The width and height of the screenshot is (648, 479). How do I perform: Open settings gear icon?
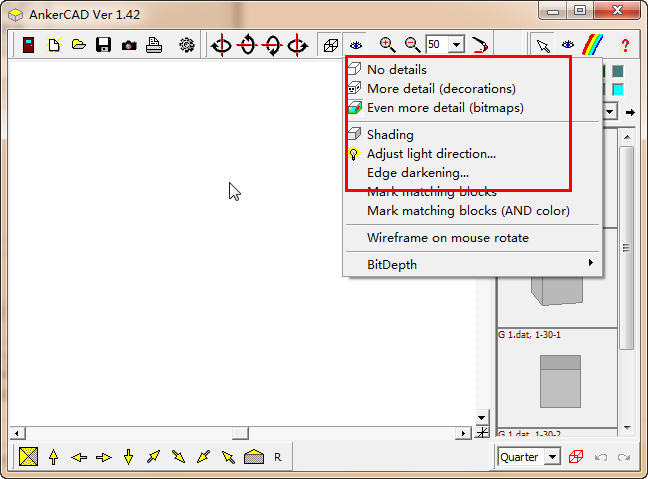187,45
